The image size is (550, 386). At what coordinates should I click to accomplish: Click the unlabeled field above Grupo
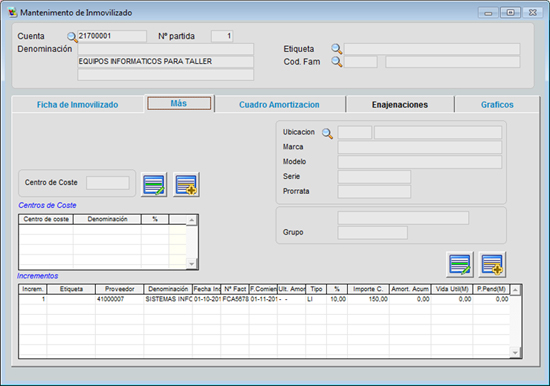click(403, 218)
